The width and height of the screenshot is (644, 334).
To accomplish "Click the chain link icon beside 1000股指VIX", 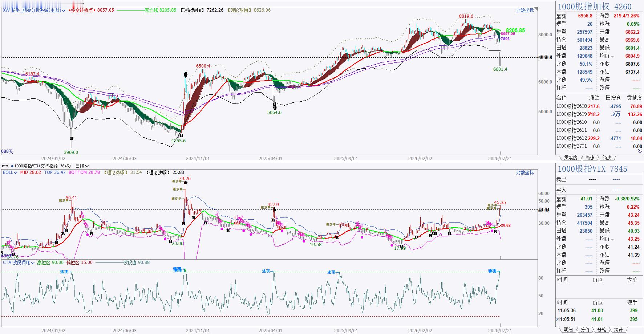I will tap(5, 166).
